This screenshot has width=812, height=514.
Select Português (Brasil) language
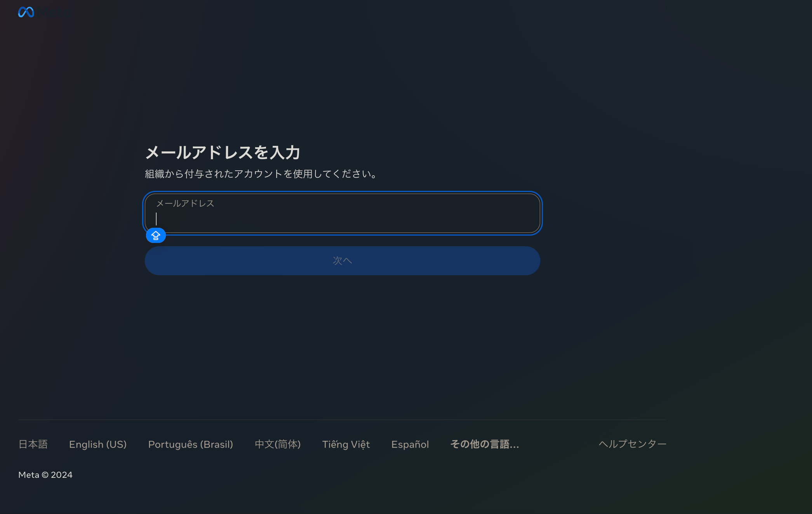[x=190, y=444]
